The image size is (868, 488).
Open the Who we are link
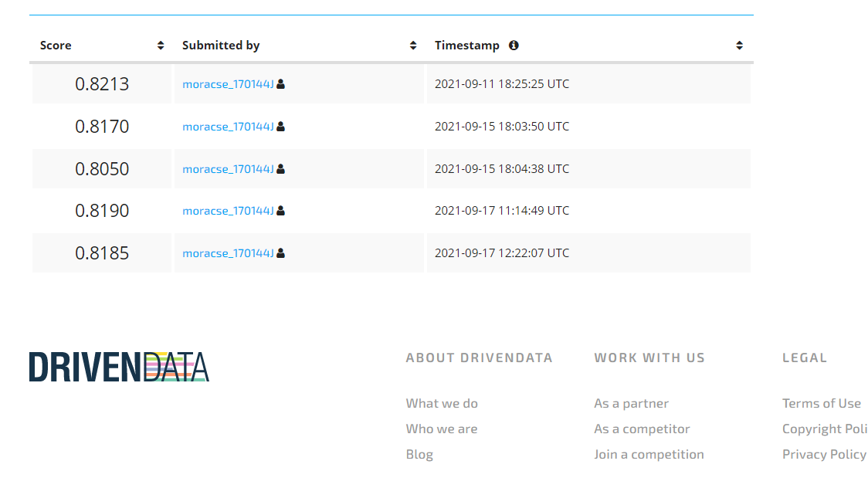442,429
